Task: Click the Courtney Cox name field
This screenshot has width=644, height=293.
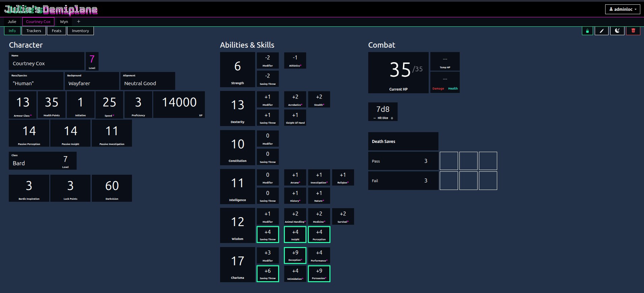Action: pyautogui.click(x=47, y=61)
